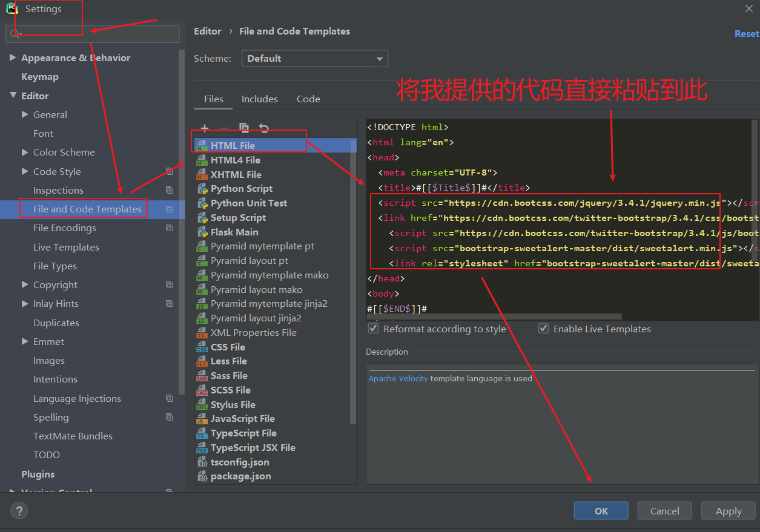The height and width of the screenshot is (532, 760).
Task: Click the Apply button
Action: pyautogui.click(x=729, y=511)
